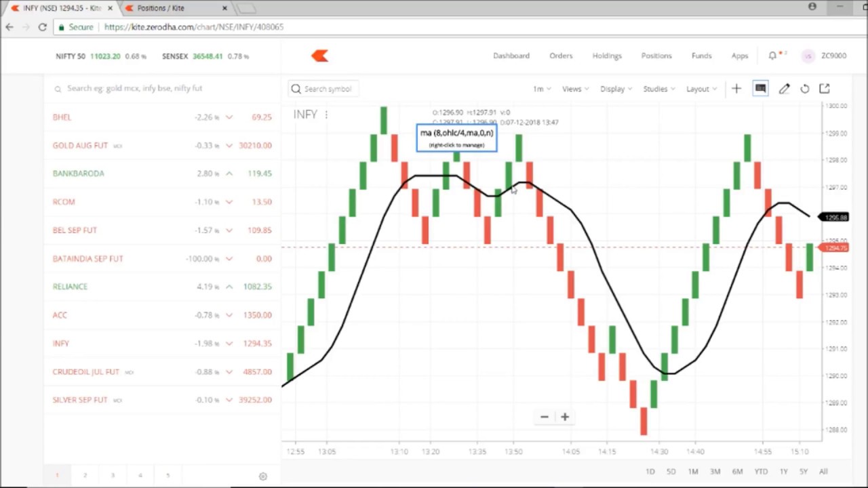Open the Display dropdown
Image resolution: width=868 pixels, height=488 pixels.
point(616,89)
